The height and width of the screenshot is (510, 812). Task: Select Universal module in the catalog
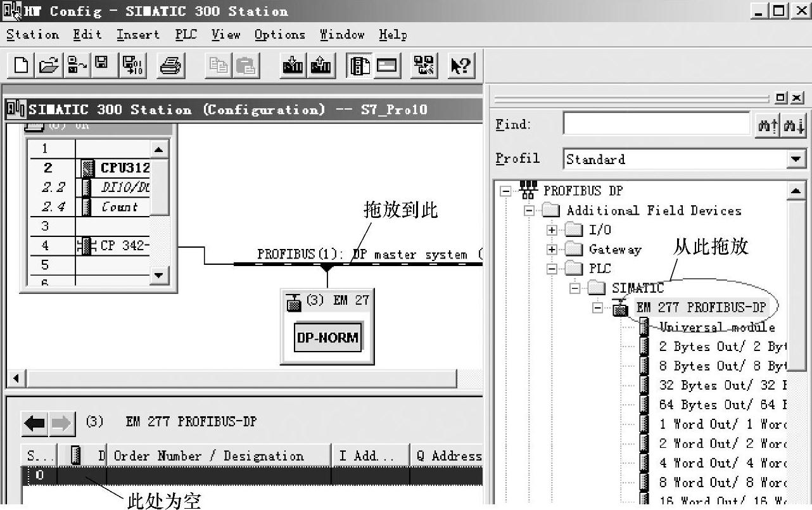tap(717, 328)
